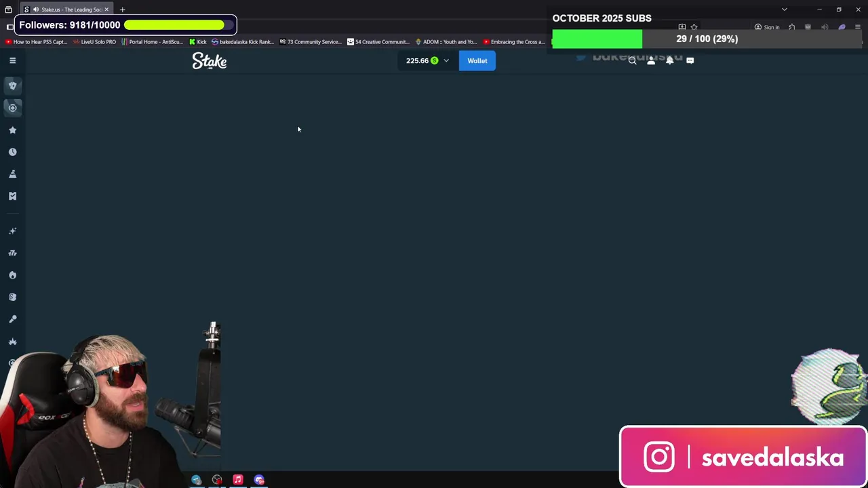Open the Wallet button

click(x=477, y=60)
